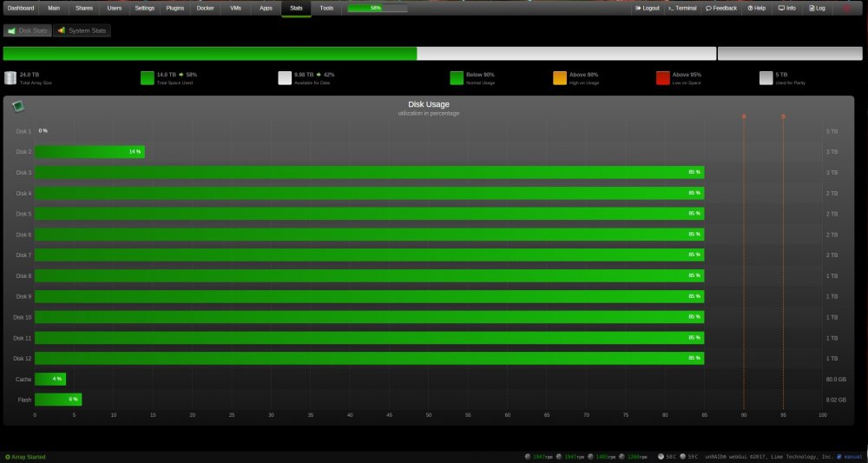Click the Logout button
The height and width of the screenshot is (463, 868).
click(648, 9)
